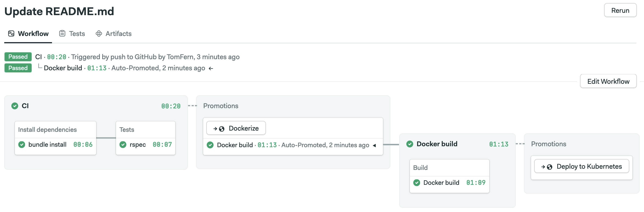Click the Workflow tab icon
Screen dimensions: 644x212
[x=11, y=34]
